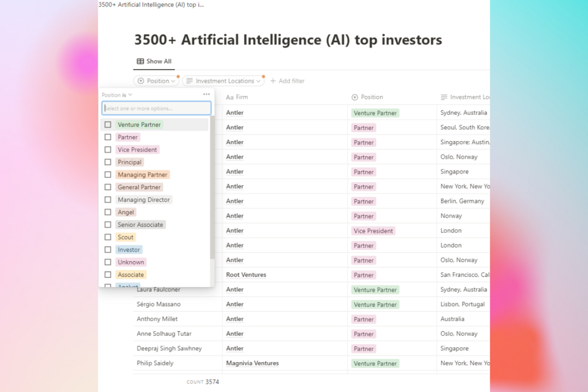
Task: Check the Venture Partner option checkbox
Action: click(108, 125)
